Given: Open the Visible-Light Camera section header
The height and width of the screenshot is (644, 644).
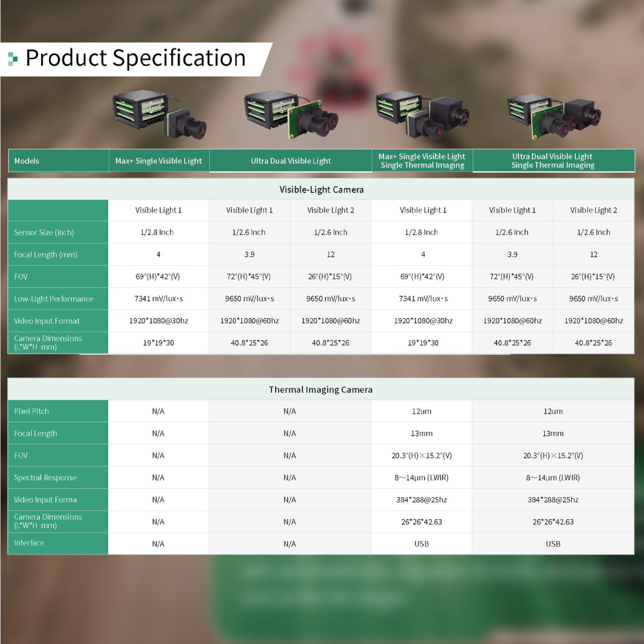Looking at the screenshot, I should [x=322, y=189].
